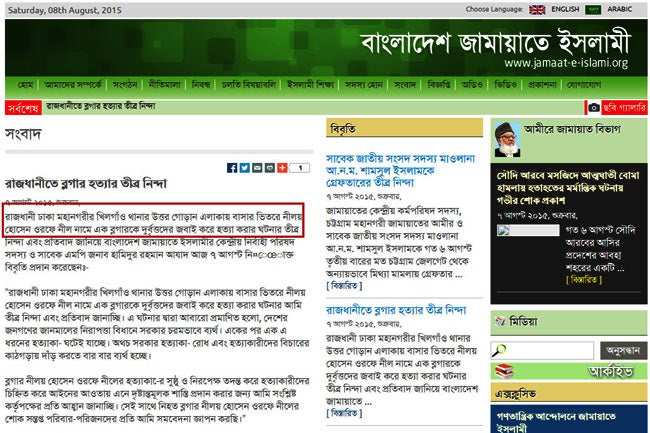Open Saudi mosque bombing condolence headline

[568, 188]
